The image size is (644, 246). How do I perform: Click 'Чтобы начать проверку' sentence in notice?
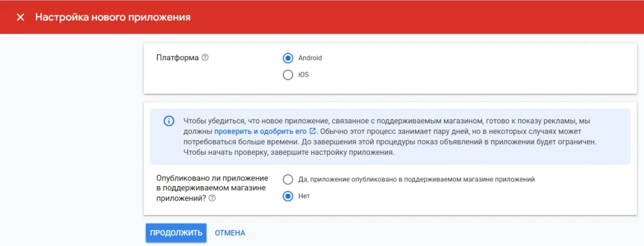tap(288, 153)
